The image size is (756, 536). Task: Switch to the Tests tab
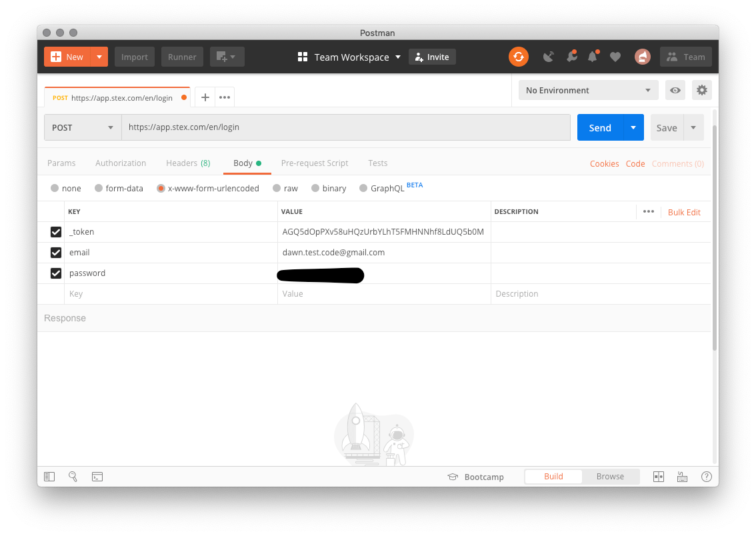(x=377, y=163)
